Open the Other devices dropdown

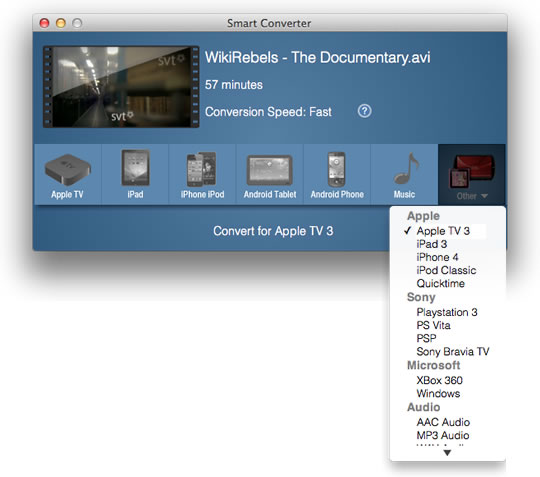(x=471, y=175)
